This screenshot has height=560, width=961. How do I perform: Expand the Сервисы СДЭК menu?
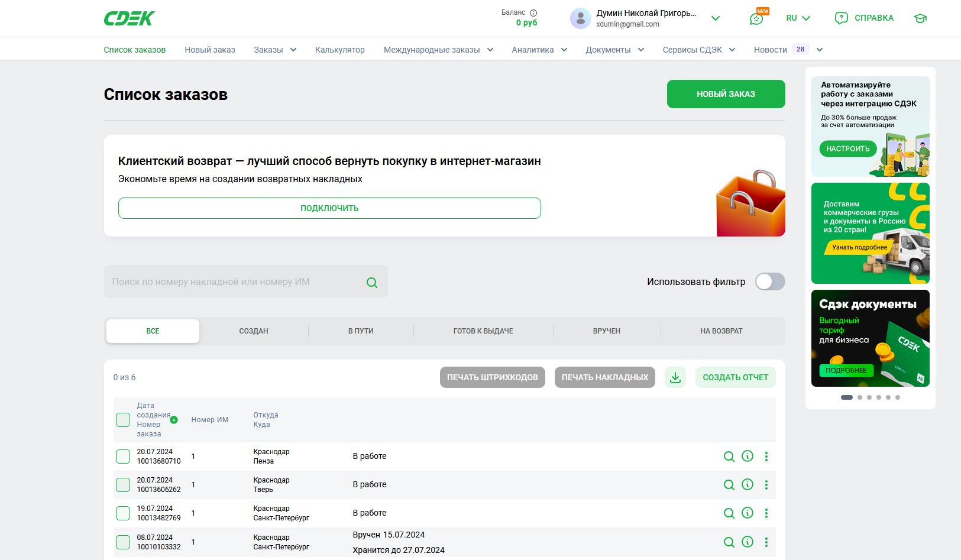699,50
